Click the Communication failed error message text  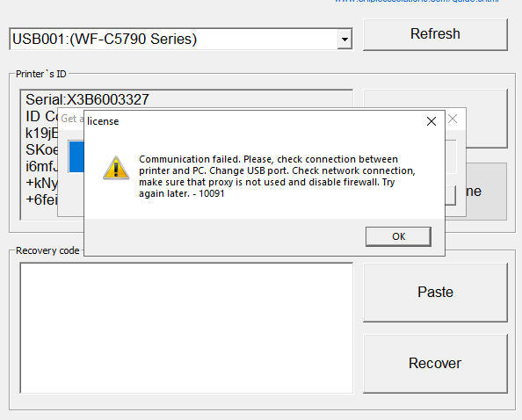pos(277,177)
